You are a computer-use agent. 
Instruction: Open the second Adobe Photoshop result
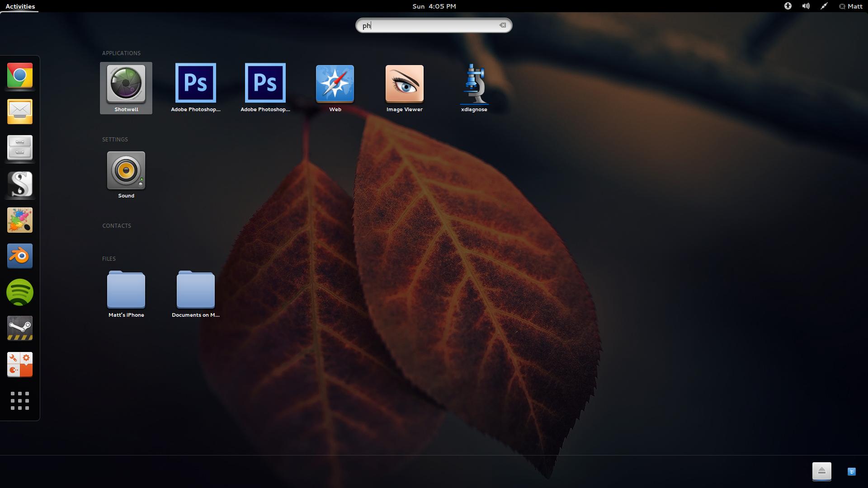265,88
